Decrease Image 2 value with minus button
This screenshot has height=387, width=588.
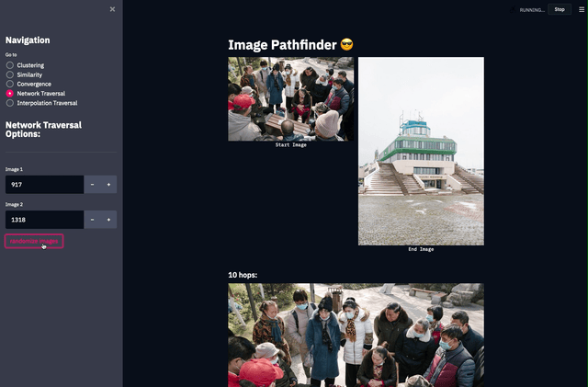92,221
